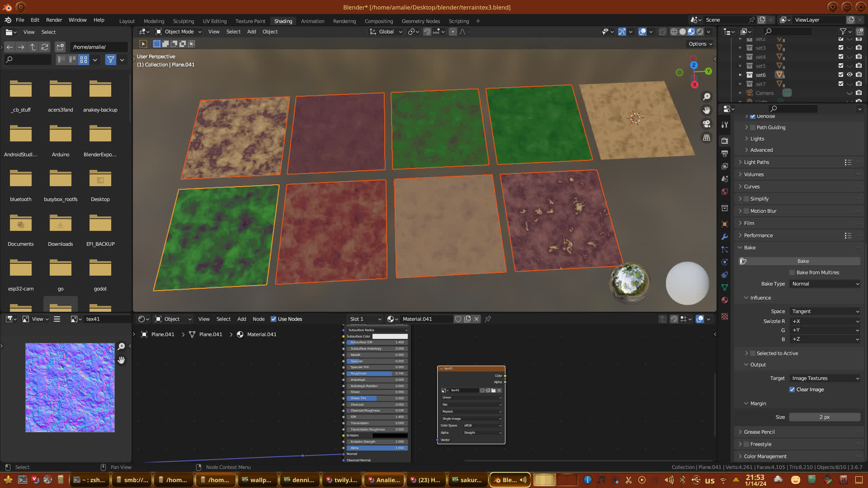Viewport: 868px width, 488px height.
Task: Click the zoom magnifier icon in viewport
Action: click(707, 97)
